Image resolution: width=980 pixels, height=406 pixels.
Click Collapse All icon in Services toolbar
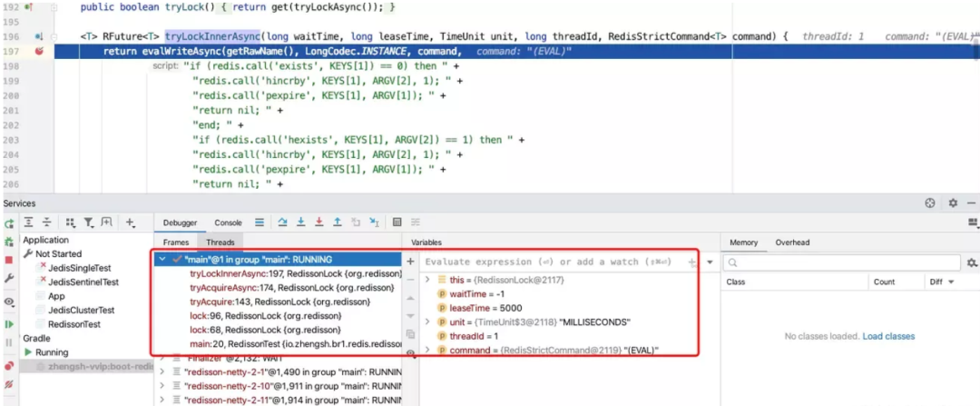tap(45, 223)
